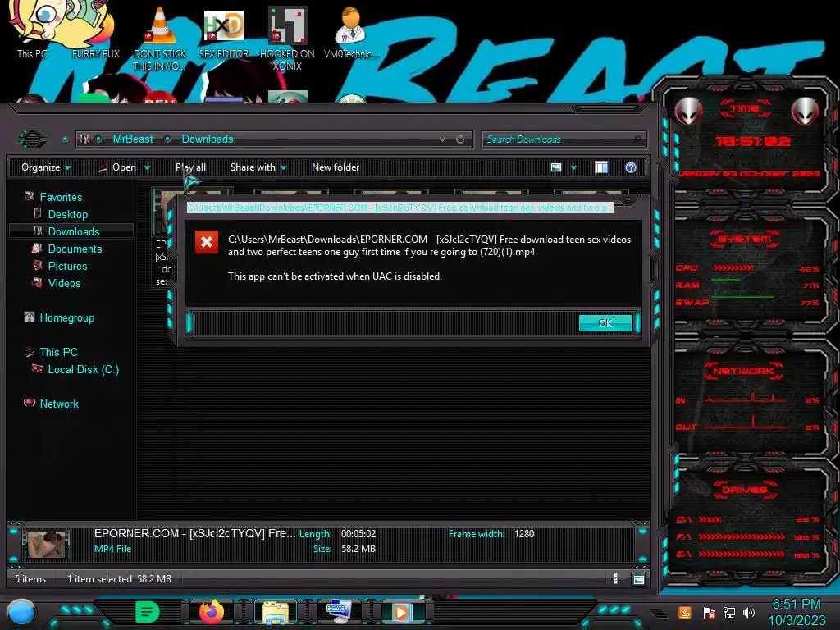Image resolution: width=840 pixels, height=630 pixels.
Task: Click the refresh icon in the address bar
Action: coord(460,139)
